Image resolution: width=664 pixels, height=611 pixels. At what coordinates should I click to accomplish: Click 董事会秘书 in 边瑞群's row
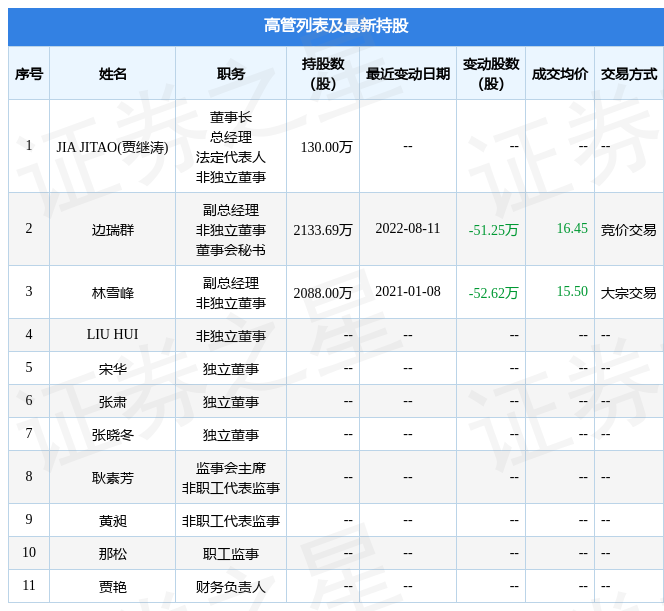pos(231,250)
